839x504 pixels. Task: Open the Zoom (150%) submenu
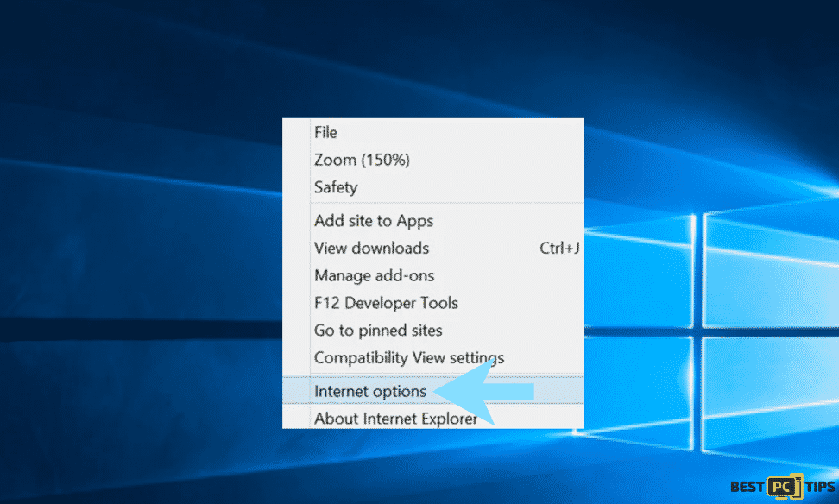point(432,160)
